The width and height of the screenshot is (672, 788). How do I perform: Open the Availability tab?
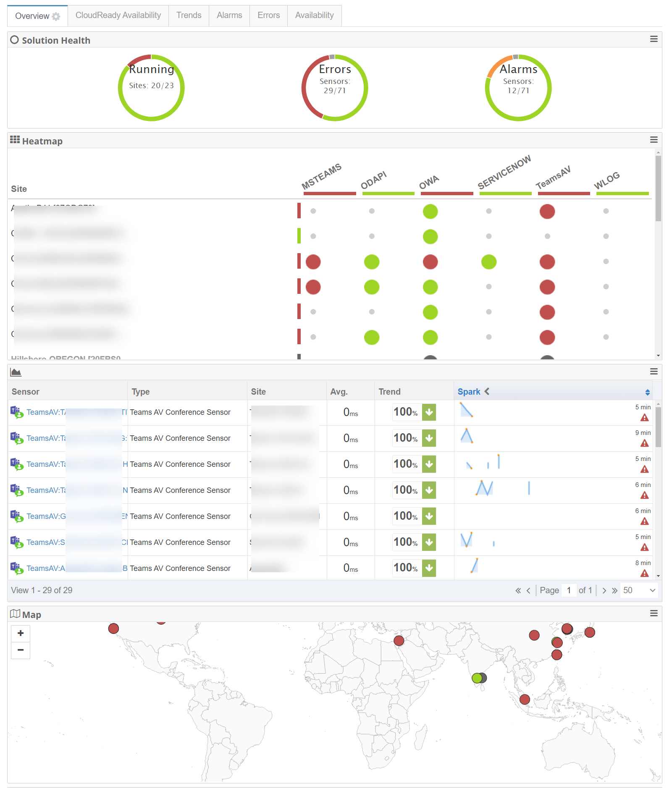click(314, 16)
